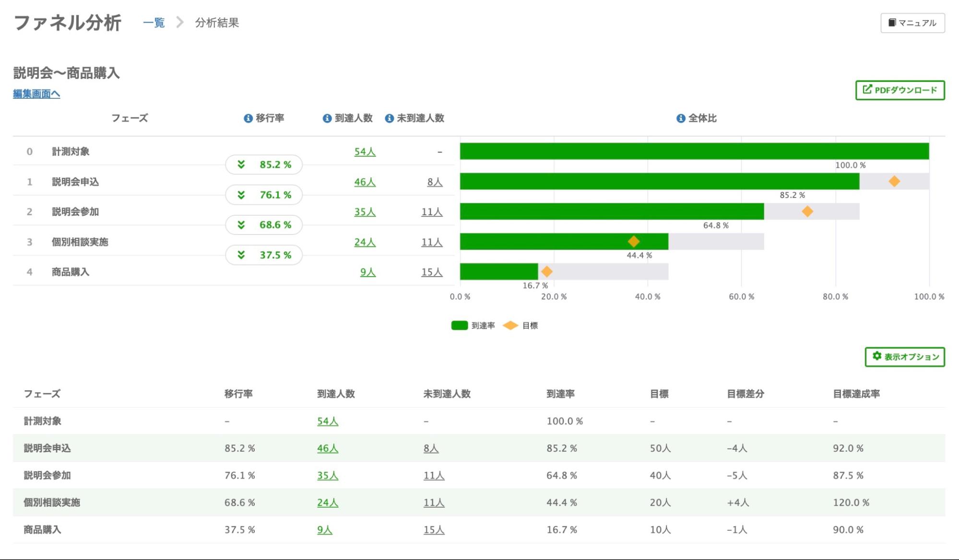The width and height of the screenshot is (959, 560).
Task: Open 9人 link in bottom 商品購入 row
Action: 325,530
